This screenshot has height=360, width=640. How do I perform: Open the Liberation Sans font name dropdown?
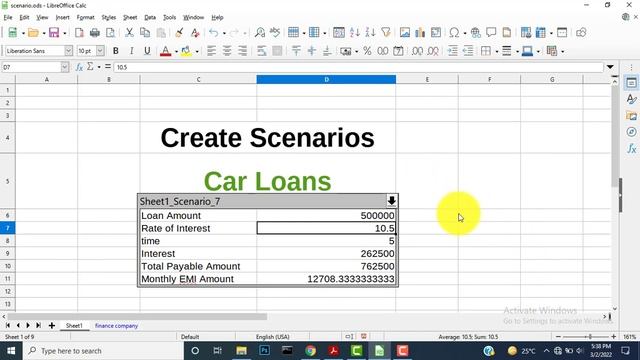pyautogui.click(x=69, y=51)
